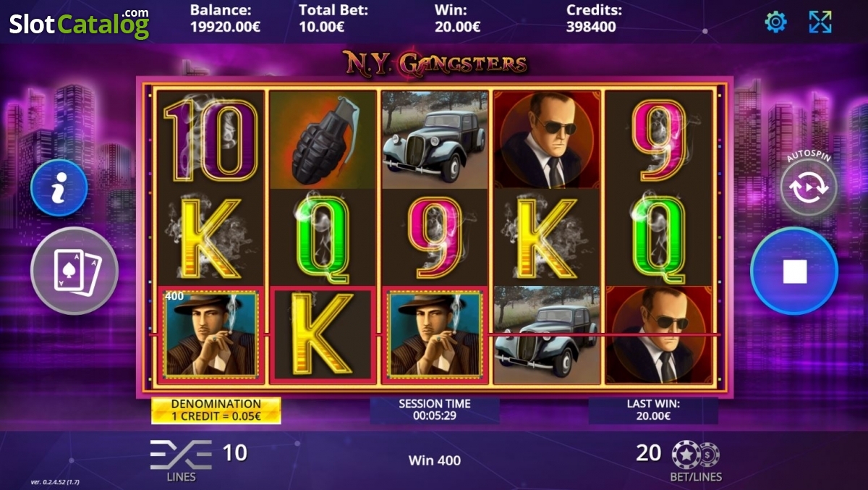Screen dimensions: 868x490
Task: Click the Last Win display
Action: (653, 410)
